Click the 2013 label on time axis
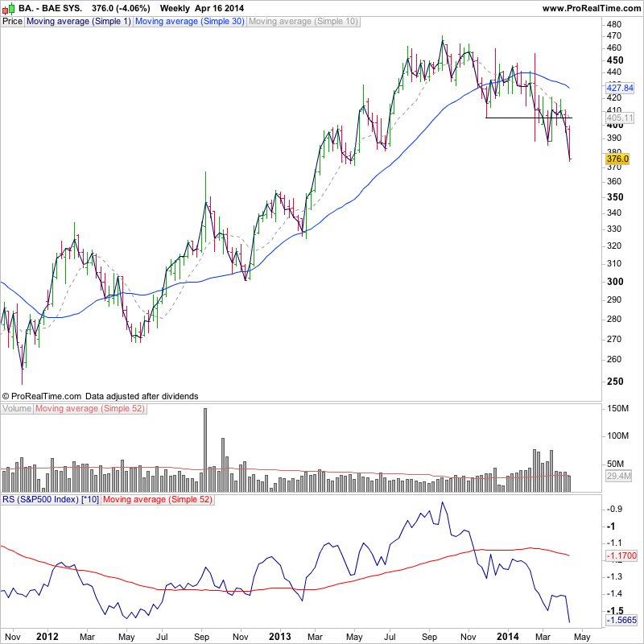Viewport: 644px width, 644px height. (x=279, y=637)
